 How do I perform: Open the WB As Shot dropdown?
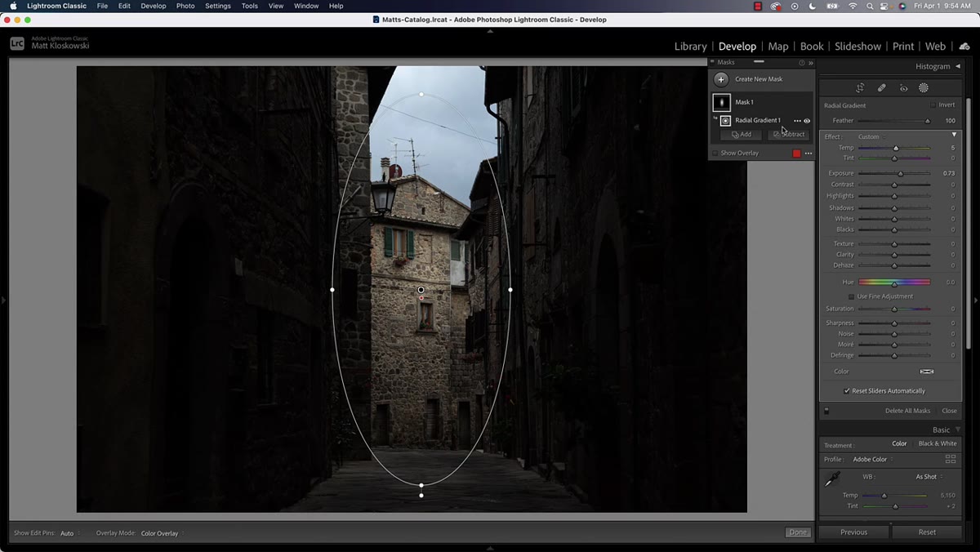coord(929,477)
